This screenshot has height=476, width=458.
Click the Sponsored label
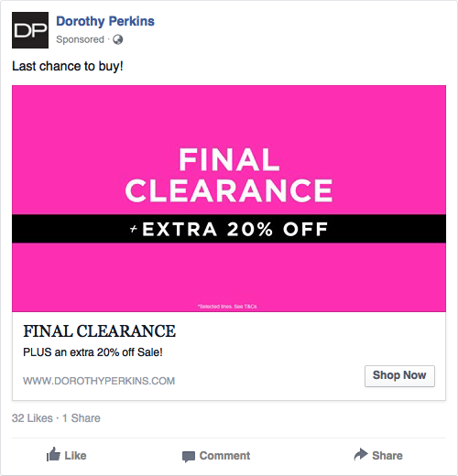point(80,39)
